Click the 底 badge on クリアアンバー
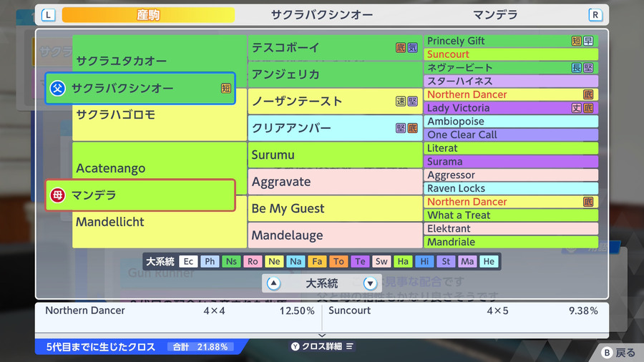Screen dimensions: 644x362 [412, 128]
